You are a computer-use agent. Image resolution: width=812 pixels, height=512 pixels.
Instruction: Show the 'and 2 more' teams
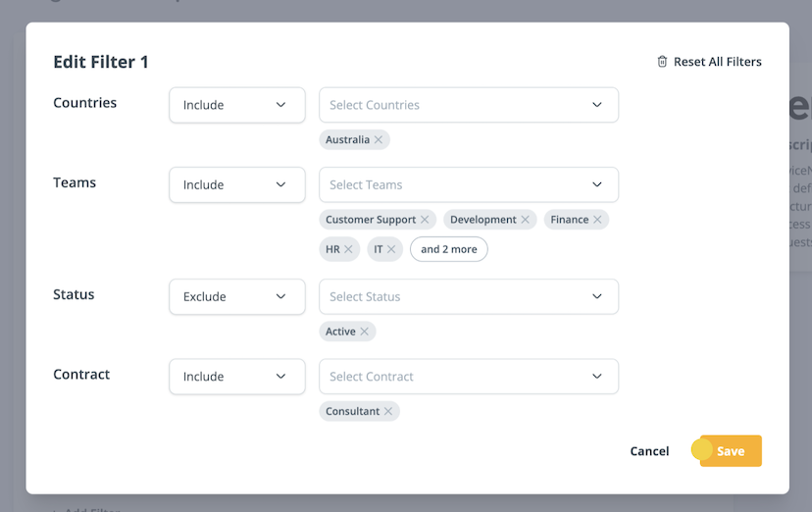pos(449,250)
